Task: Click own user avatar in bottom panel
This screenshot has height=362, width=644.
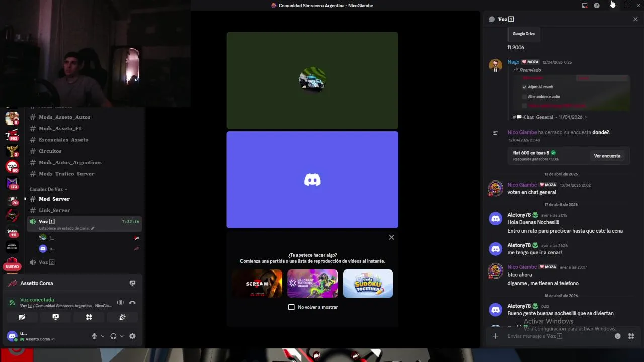Action: coord(12,336)
